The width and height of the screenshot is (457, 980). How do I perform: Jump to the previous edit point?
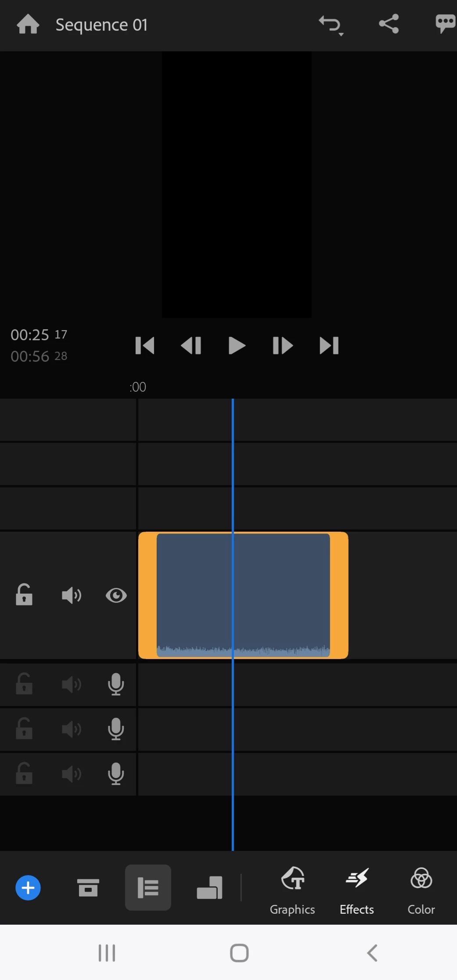point(145,346)
